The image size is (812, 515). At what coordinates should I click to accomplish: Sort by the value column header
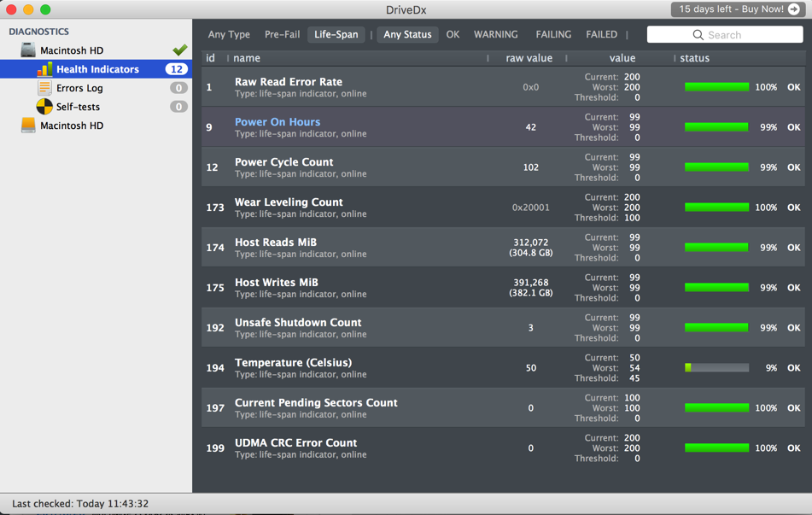622,58
